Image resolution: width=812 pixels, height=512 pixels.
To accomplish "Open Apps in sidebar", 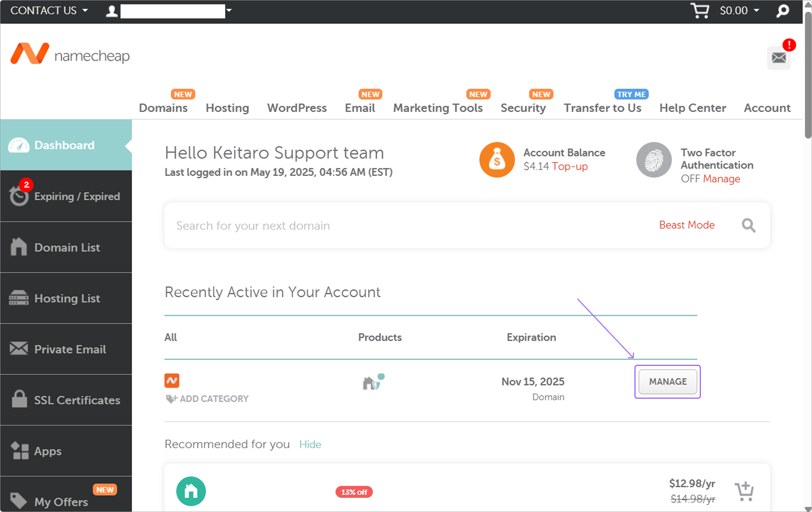I will [66, 451].
